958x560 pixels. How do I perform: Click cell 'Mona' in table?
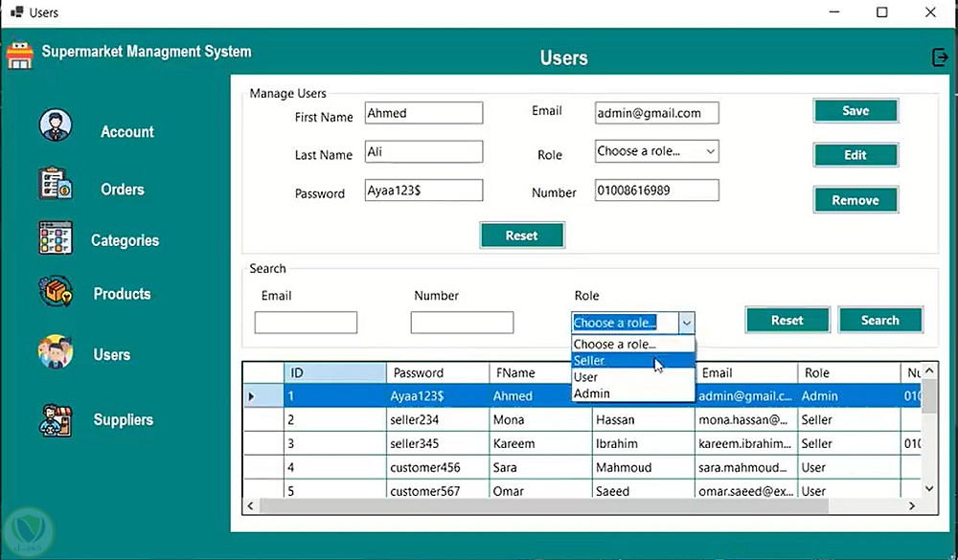tap(540, 419)
